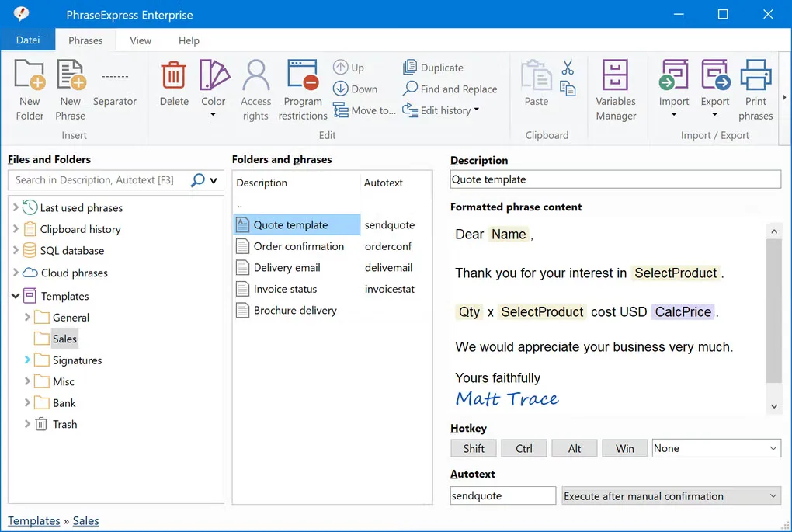792x532 pixels.
Task: Click the parent folder '..' row
Action: (239, 204)
